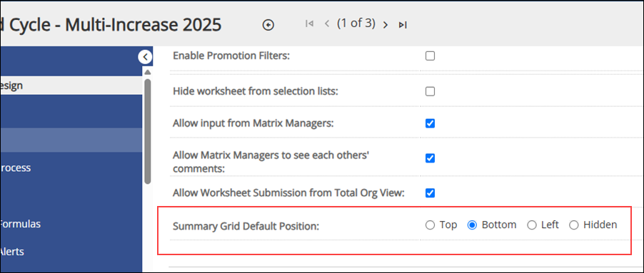644x273 pixels.
Task: Toggle Matrix Managers see each others' comments
Action: click(430, 158)
